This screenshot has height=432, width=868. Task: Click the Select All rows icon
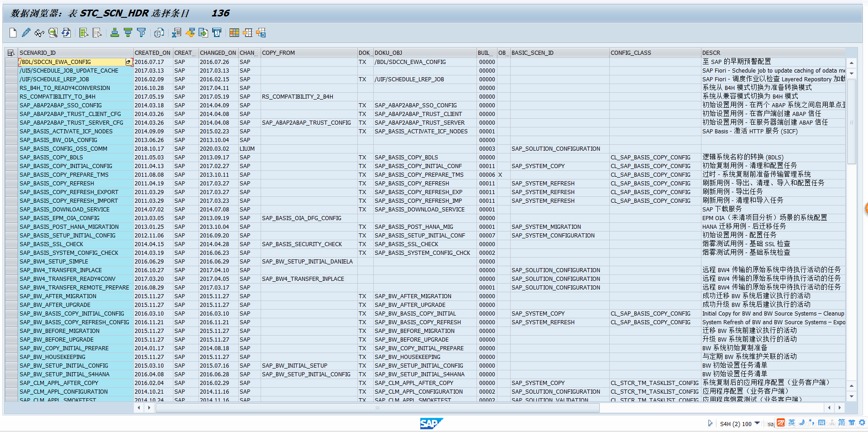(x=84, y=32)
